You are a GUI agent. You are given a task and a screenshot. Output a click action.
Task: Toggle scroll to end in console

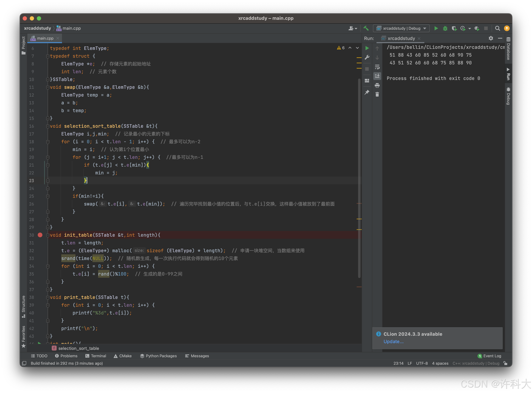pos(377,76)
